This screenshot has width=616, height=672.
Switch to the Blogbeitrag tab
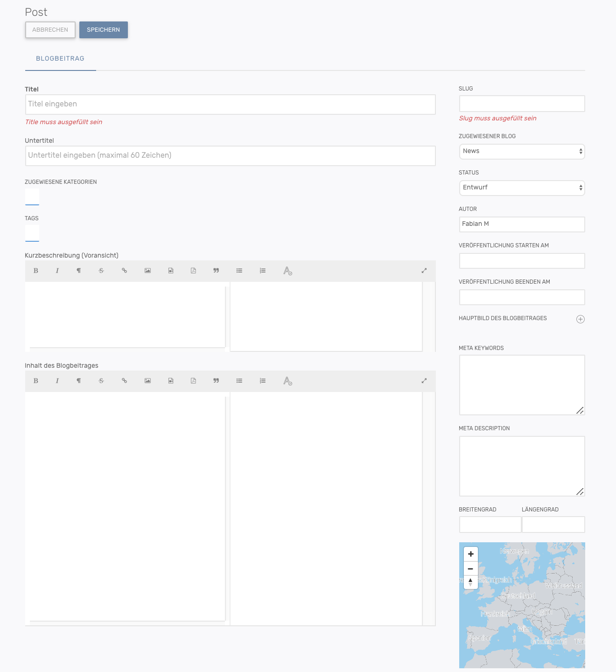click(60, 59)
